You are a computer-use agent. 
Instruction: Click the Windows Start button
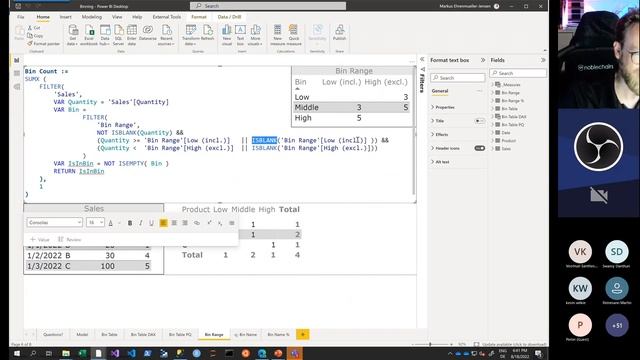tap(17, 353)
